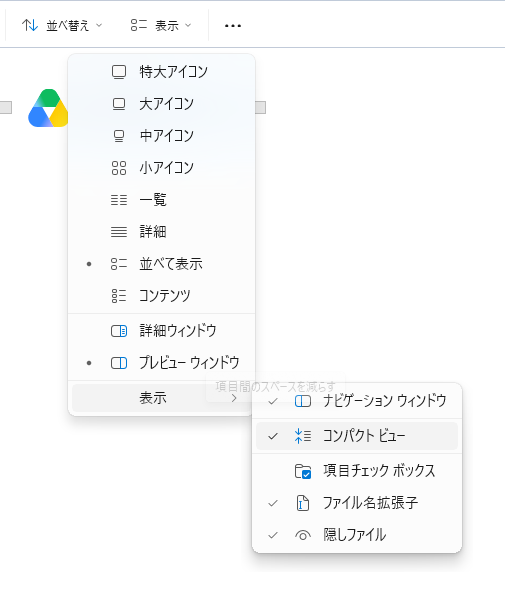Toggle ファイル名拡張子 visibility
505x594 pixels.
tap(357, 503)
